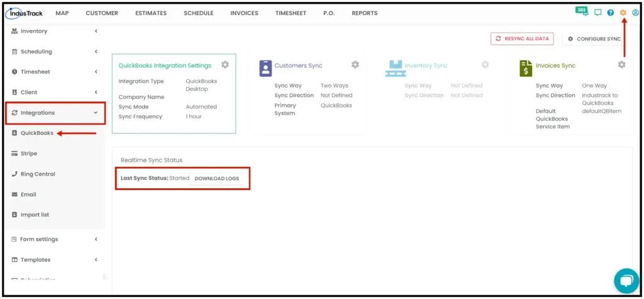644x299 pixels.
Task: Open gear on Customers Sync card
Action: point(355,65)
